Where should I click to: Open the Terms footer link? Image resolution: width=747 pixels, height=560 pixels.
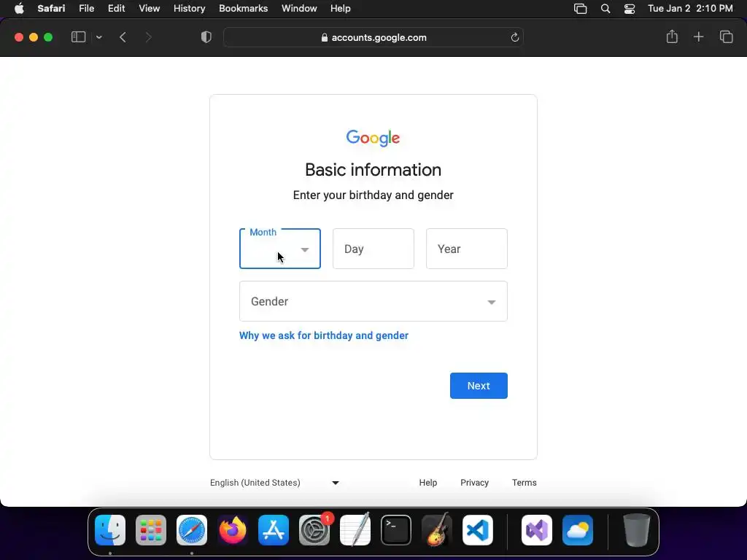524,483
